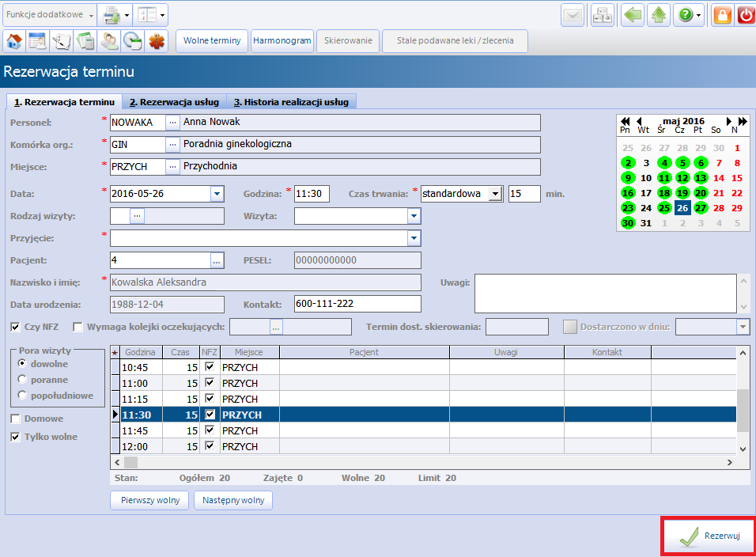Click the Rodzaj wizyty ellipsis button
This screenshot has width=756, height=557.
click(138, 215)
